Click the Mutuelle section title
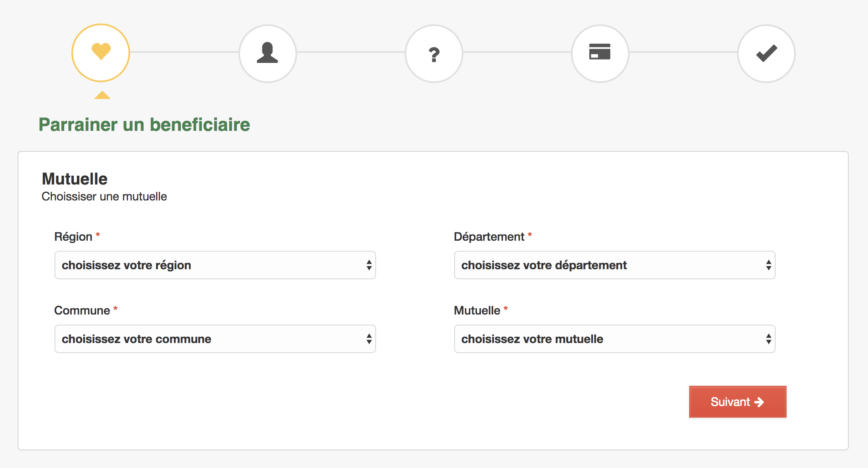 (x=75, y=179)
